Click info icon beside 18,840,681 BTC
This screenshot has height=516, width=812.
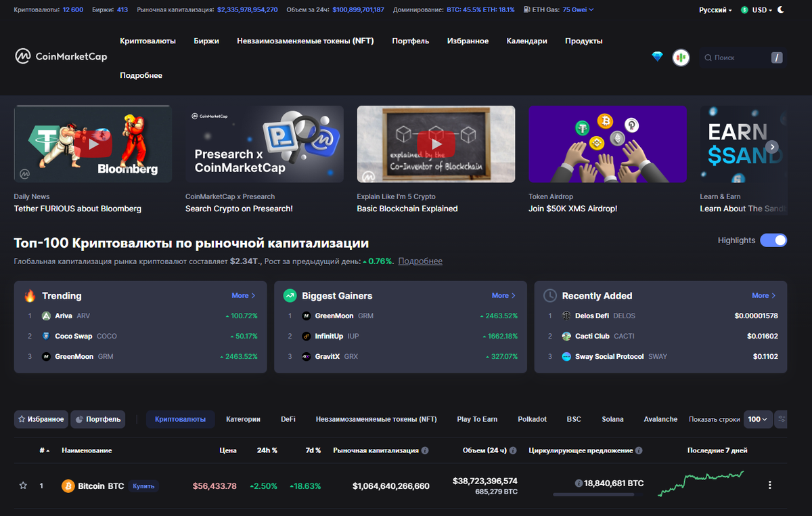click(579, 483)
